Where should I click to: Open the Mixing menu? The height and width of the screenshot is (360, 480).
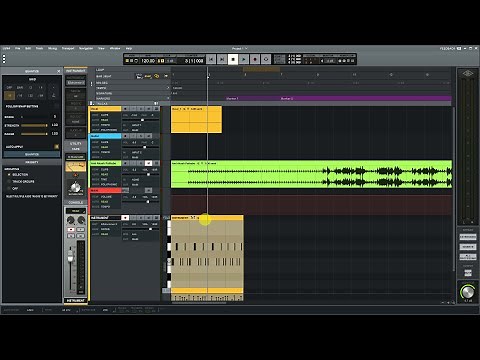[52, 48]
